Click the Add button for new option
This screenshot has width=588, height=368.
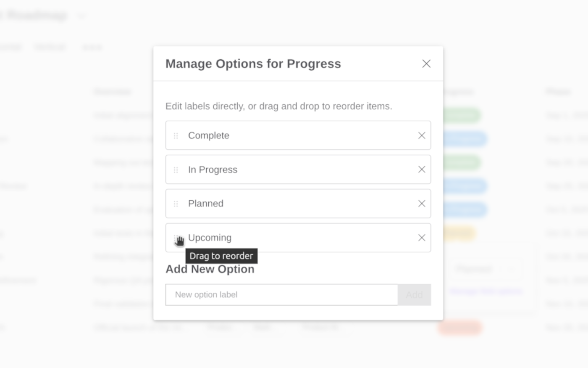tap(414, 294)
